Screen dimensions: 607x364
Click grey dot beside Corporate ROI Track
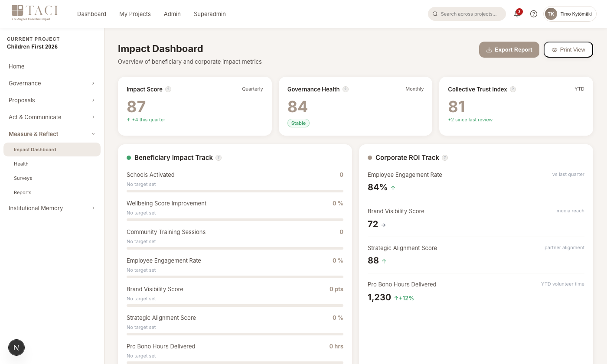pyautogui.click(x=370, y=158)
